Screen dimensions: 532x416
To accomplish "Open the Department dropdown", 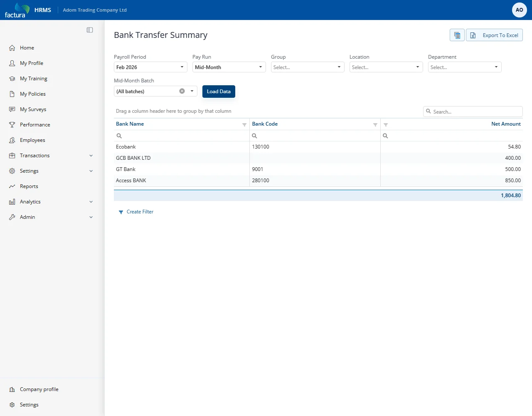I will 465,67.
